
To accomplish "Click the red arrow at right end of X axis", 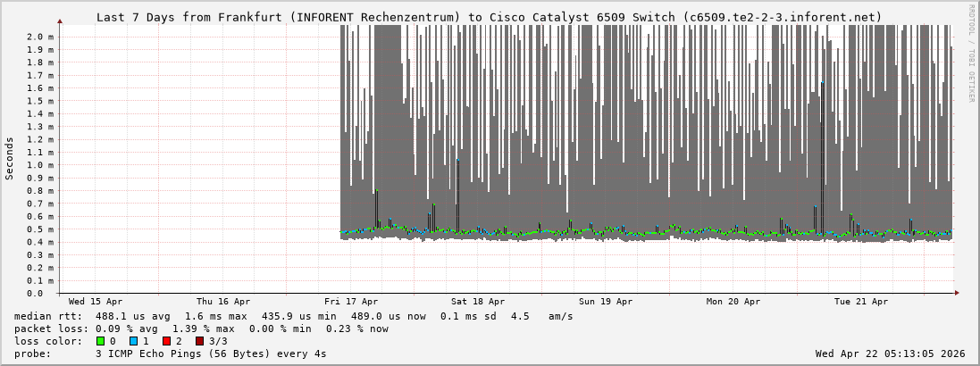I will pos(956,293).
